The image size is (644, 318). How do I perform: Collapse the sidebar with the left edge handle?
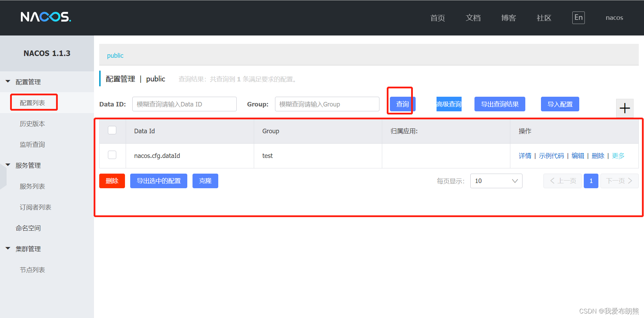click(3, 176)
